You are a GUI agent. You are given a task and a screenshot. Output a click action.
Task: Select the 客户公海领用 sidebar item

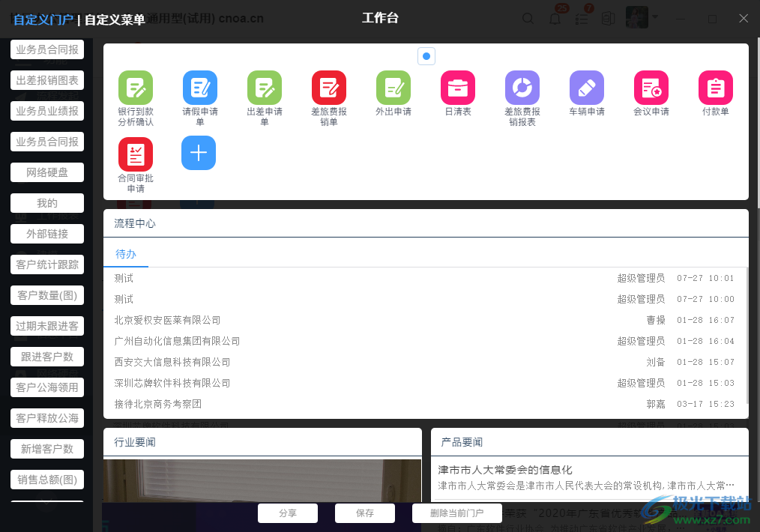(x=47, y=387)
